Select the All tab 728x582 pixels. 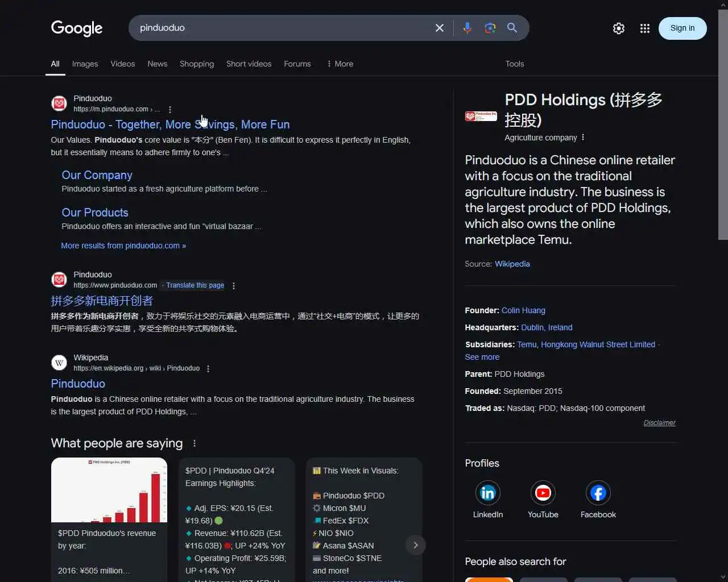(55, 64)
